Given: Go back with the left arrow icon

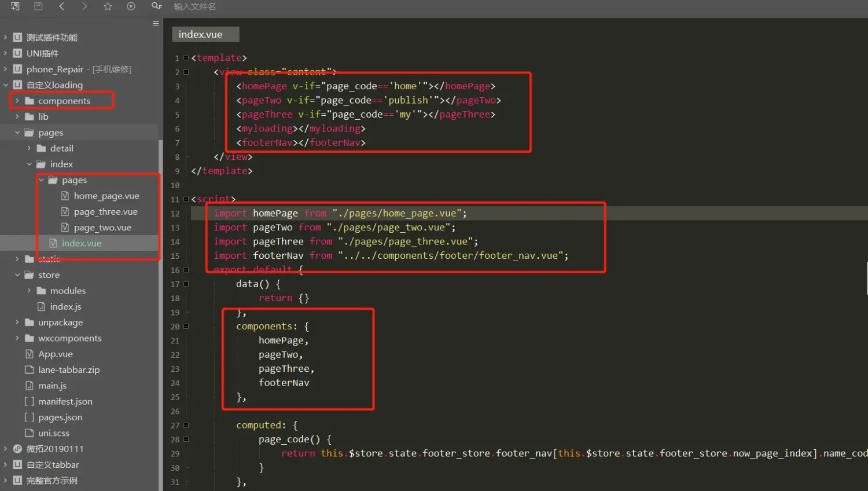Looking at the screenshot, I should (62, 6).
